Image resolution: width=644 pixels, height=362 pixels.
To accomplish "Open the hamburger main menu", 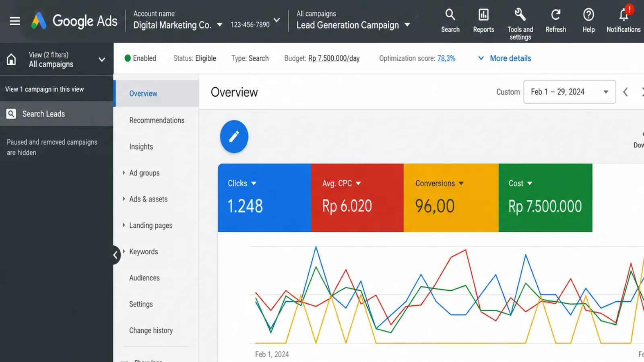I will coord(15,21).
